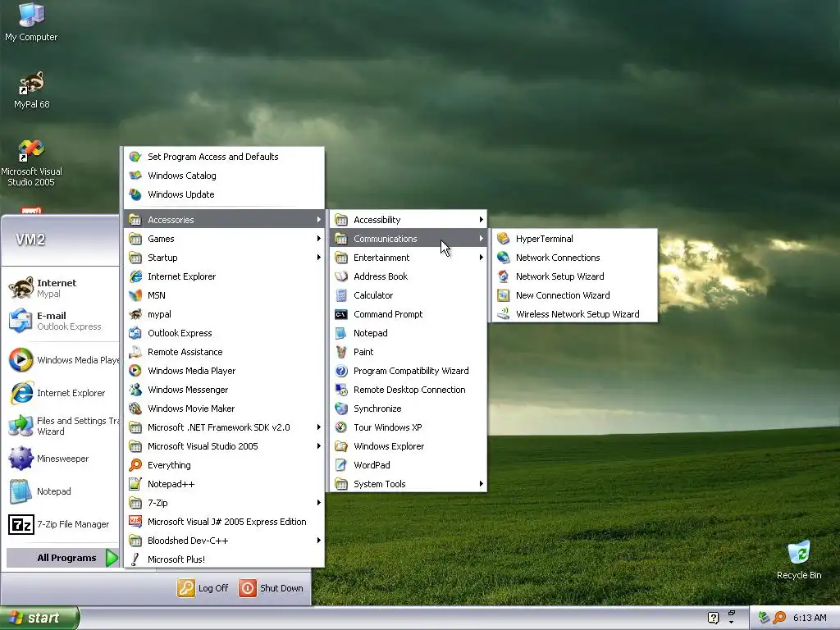Open Paint from Accessories menu
The image size is (840, 630).
coord(408,352)
